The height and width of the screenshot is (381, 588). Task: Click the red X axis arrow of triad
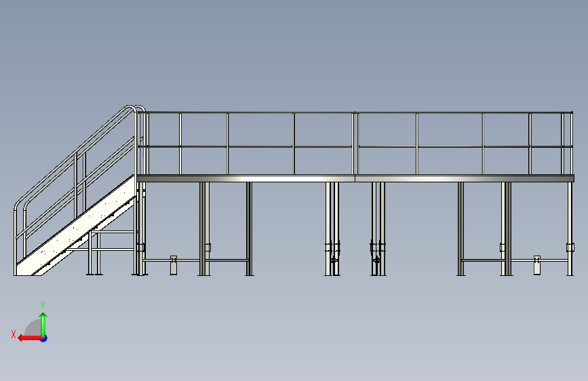[x=30, y=338]
